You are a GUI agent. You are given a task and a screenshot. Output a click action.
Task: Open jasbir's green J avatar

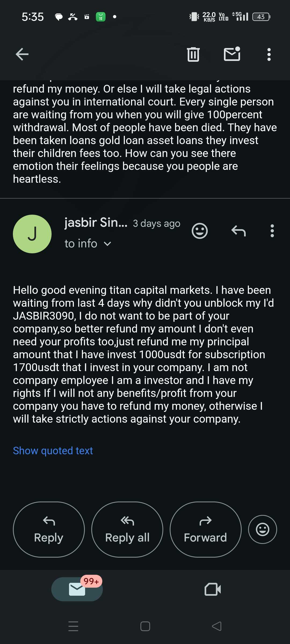pyautogui.click(x=32, y=234)
